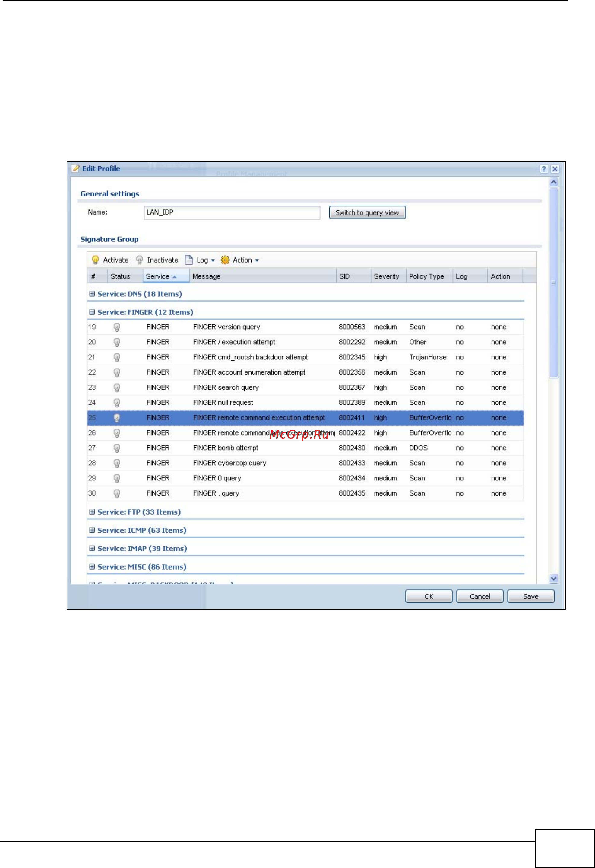Expand the Service: MISC group
Screen dimensions: 595x868
point(92,566)
